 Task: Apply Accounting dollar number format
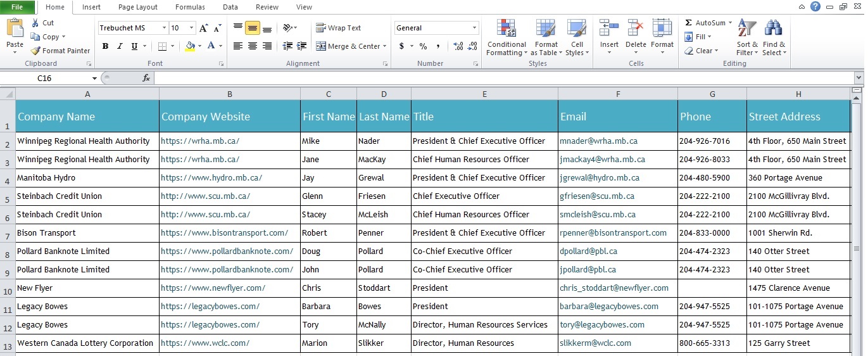tap(401, 46)
